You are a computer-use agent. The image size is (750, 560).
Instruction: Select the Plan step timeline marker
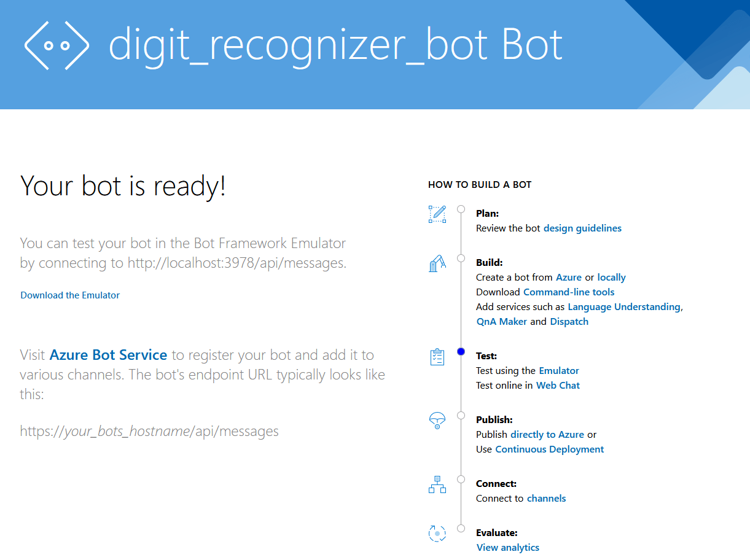pyautogui.click(x=461, y=209)
